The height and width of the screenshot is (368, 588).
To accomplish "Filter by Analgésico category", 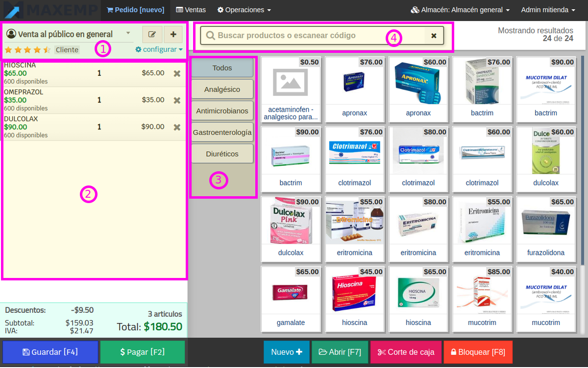I will click(x=222, y=90).
